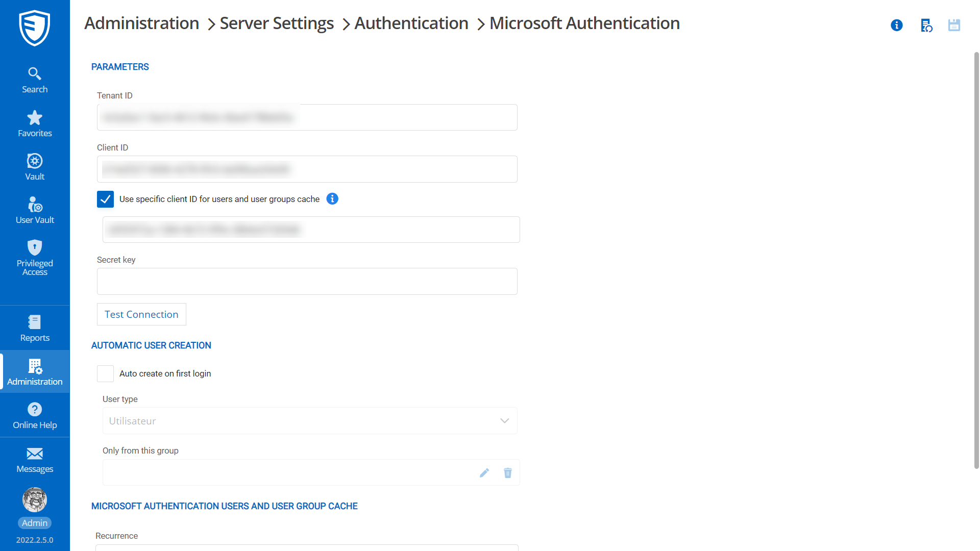The height and width of the screenshot is (551, 980).
Task: Click the server refresh icon near the save button
Action: coord(926,25)
